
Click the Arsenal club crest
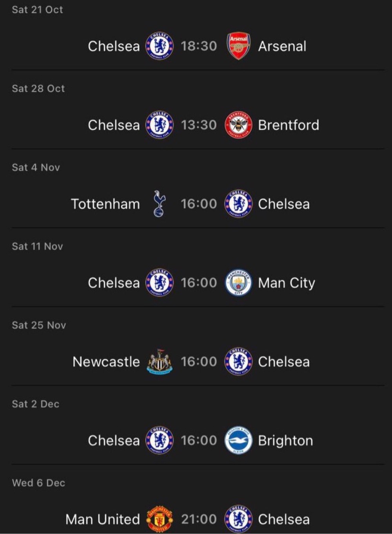click(x=238, y=46)
